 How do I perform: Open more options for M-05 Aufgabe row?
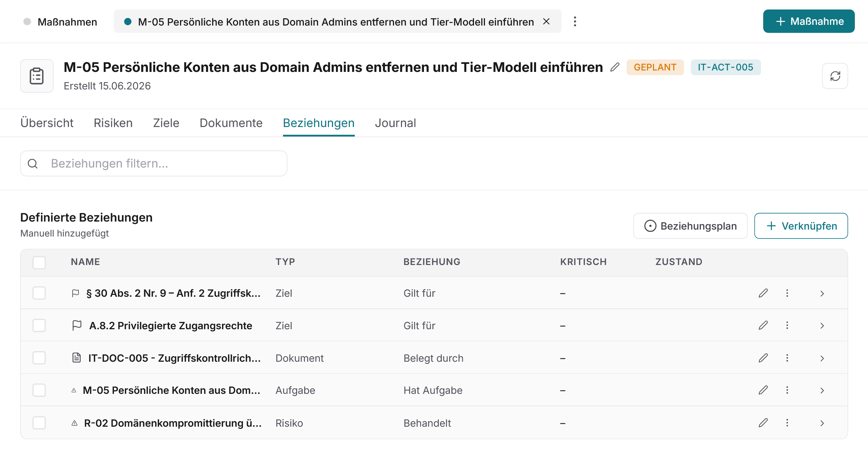(x=787, y=390)
